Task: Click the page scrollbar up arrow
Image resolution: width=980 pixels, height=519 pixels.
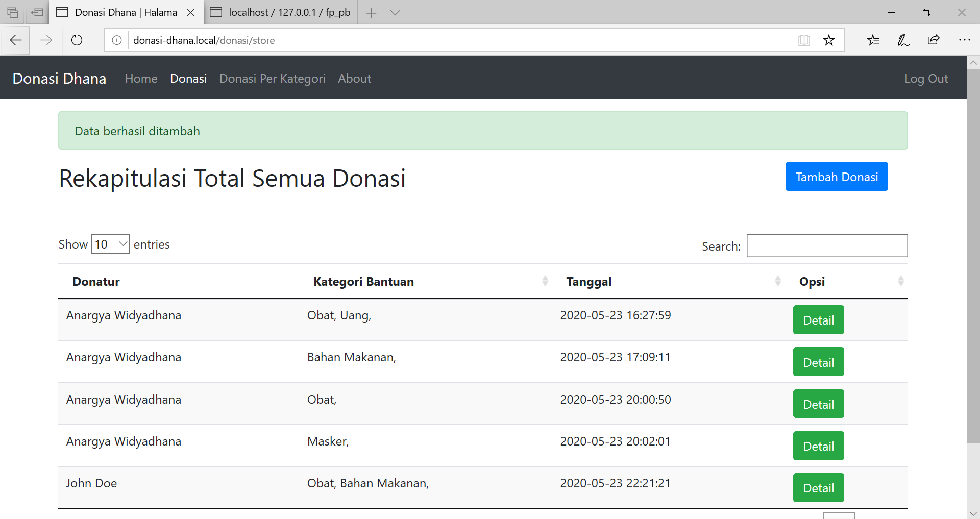Action: [x=973, y=63]
